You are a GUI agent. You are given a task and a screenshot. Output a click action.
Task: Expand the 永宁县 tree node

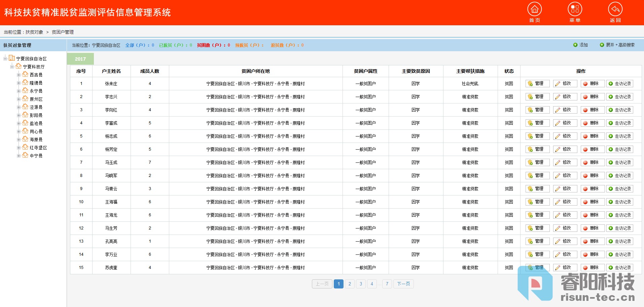(19, 91)
